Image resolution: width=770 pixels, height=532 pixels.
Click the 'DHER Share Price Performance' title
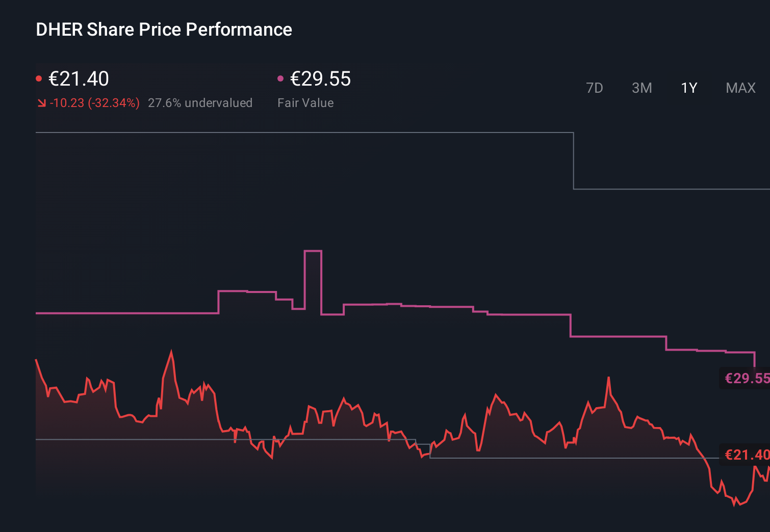(x=163, y=30)
